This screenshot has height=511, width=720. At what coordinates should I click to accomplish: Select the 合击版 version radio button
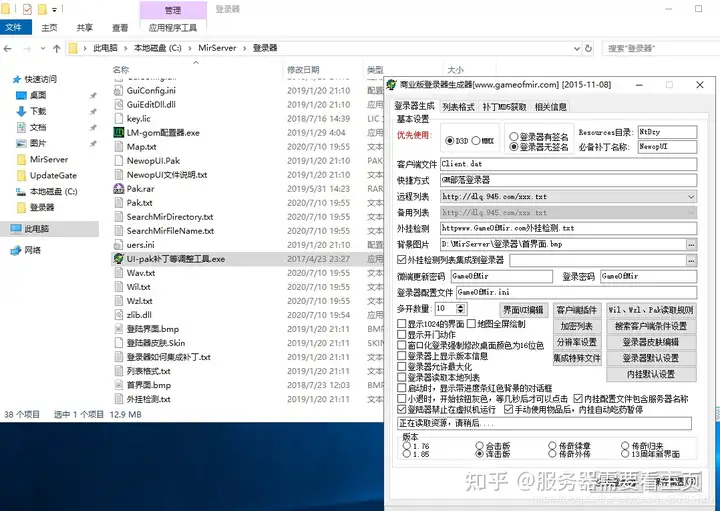pyautogui.click(x=479, y=446)
